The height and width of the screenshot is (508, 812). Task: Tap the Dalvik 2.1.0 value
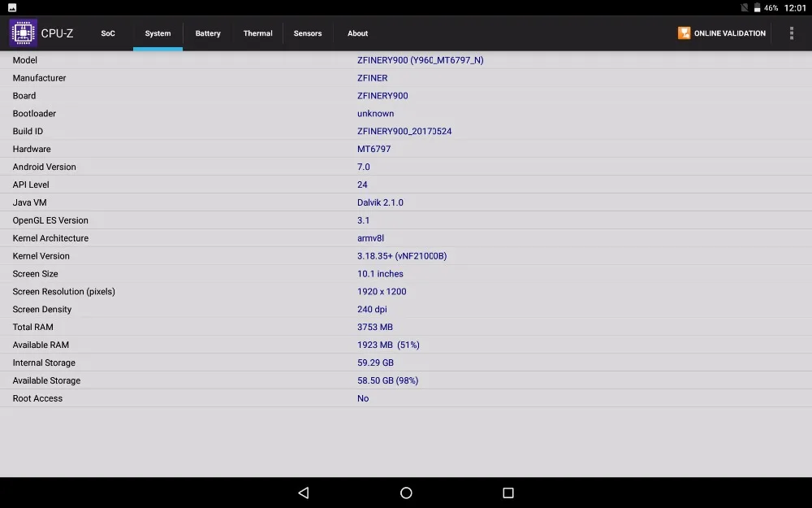[x=380, y=202]
